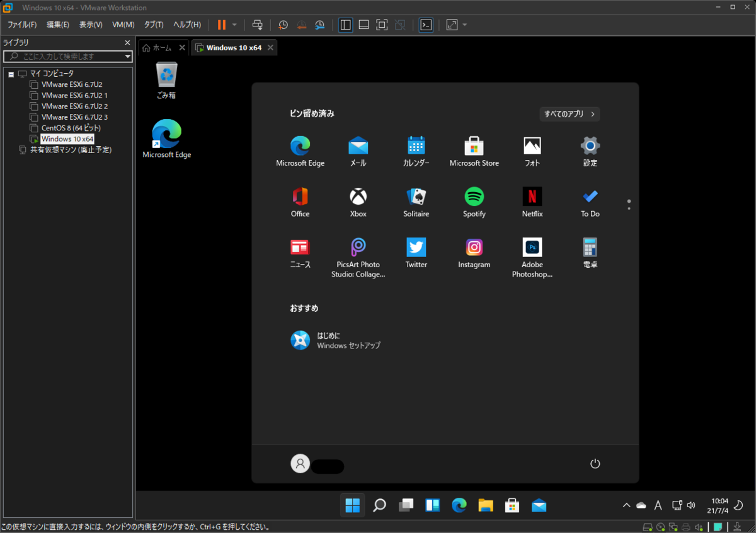Click the Windows Start button on taskbar
The image size is (756, 533).
[353, 505]
